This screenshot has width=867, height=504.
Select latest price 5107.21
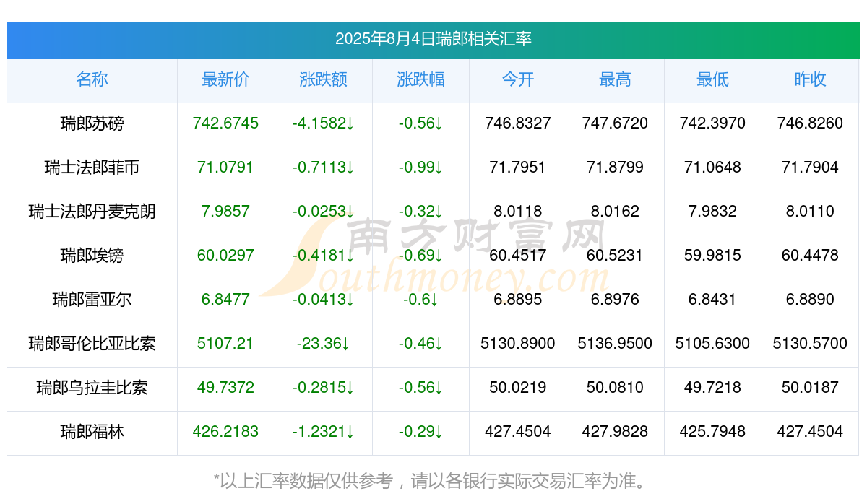225,343
